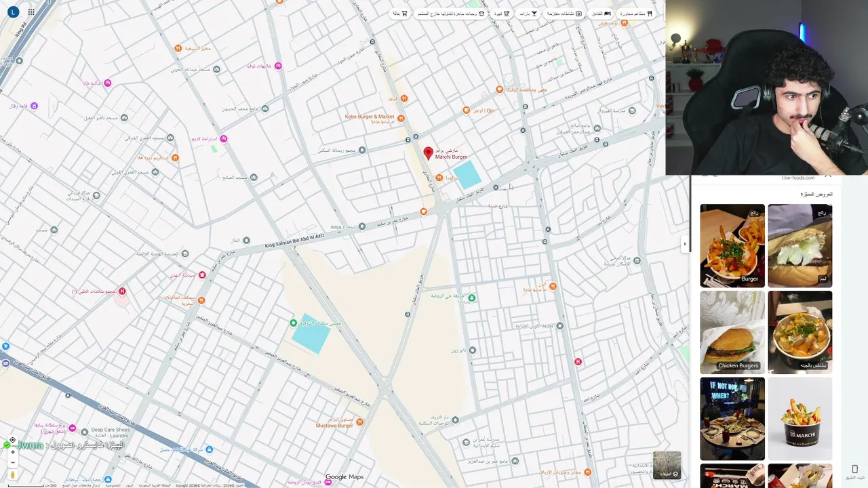Open the MARCHI fries cup photo
This screenshot has width=868, height=488.
[800, 419]
